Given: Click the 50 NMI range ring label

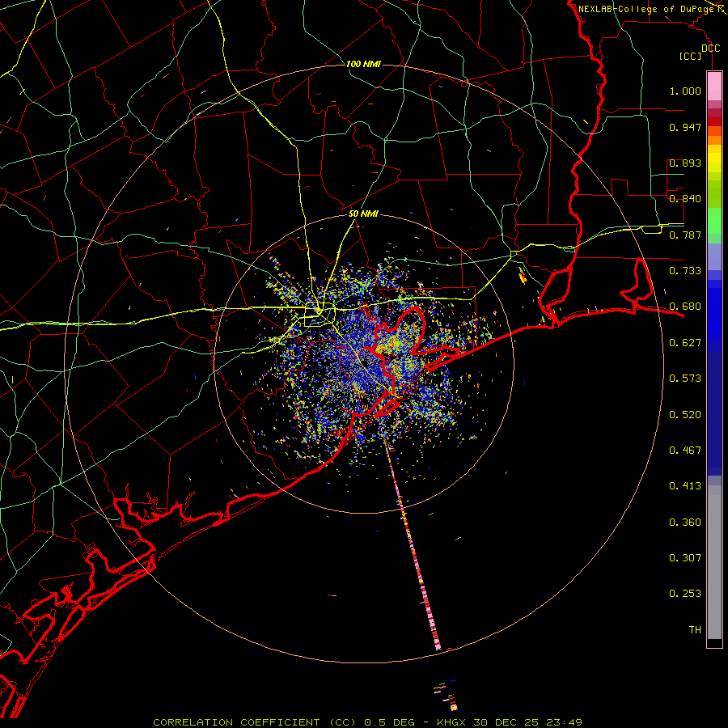Looking at the screenshot, I should coord(363,214).
